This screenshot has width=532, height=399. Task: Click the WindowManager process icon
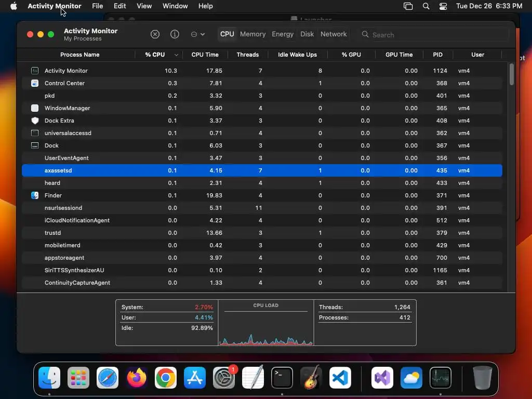pos(35,108)
